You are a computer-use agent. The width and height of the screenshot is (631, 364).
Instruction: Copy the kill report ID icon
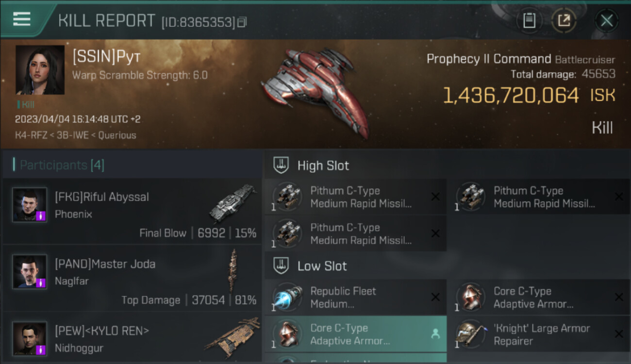[x=242, y=22]
